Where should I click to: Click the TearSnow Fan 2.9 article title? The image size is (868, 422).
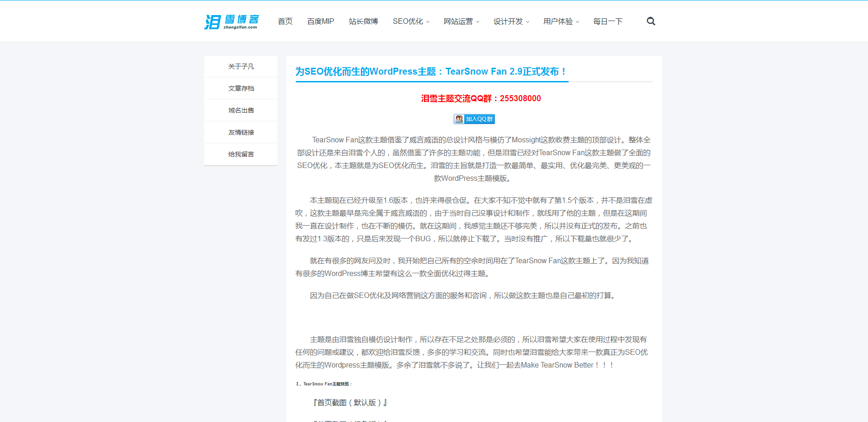(x=431, y=71)
